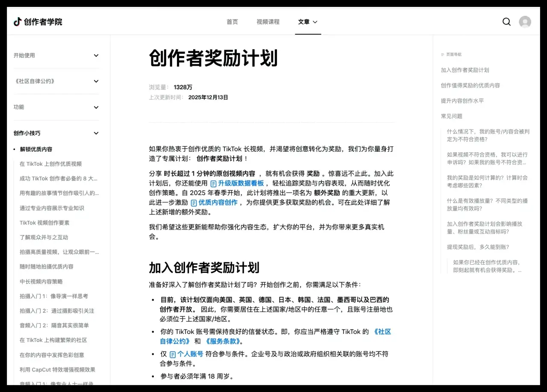Jump to 我的奖励是如何计算的 question
547x392 pixels.
pos(487,182)
